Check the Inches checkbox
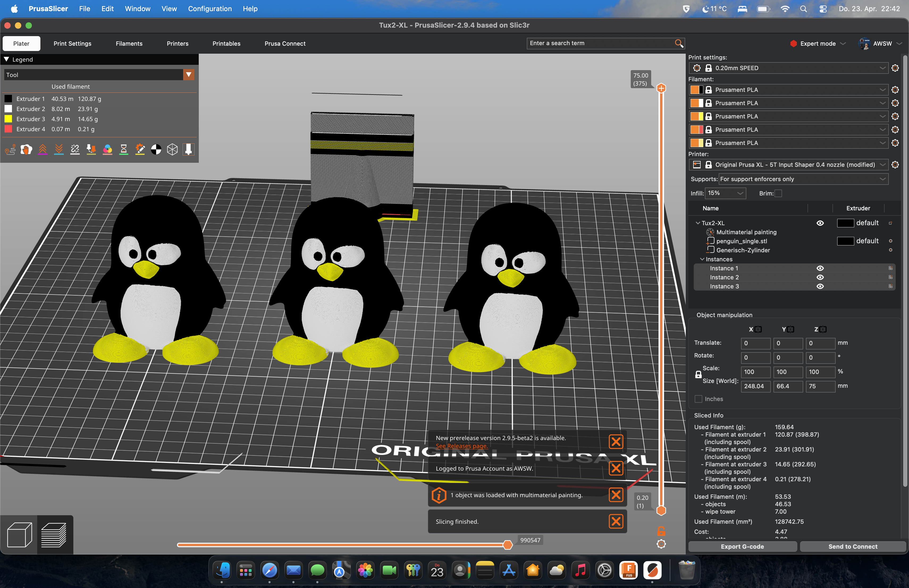The width and height of the screenshot is (909, 588). pos(698,399)
